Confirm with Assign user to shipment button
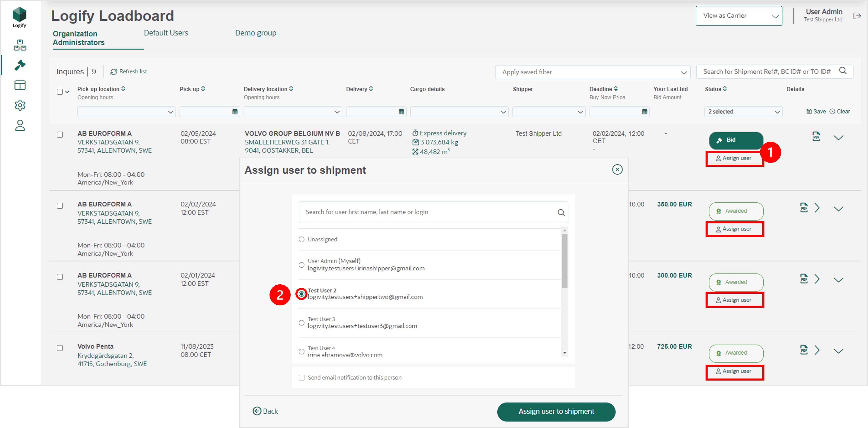 (x=556, y=411)
